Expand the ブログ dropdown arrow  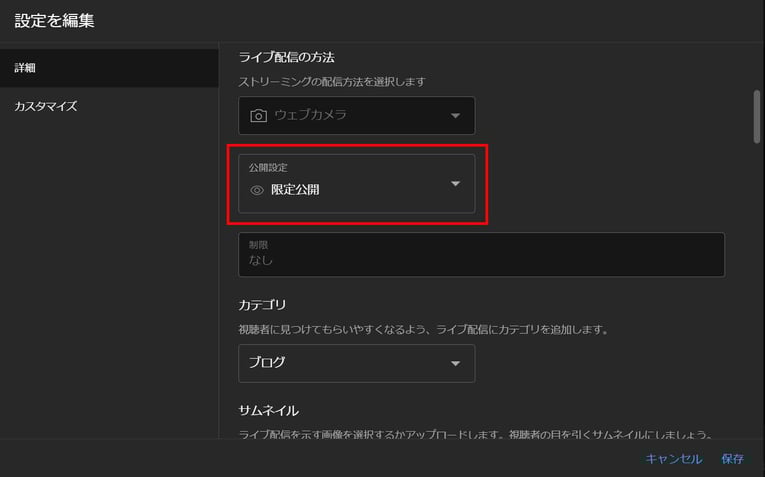click(x=455, y=364)
